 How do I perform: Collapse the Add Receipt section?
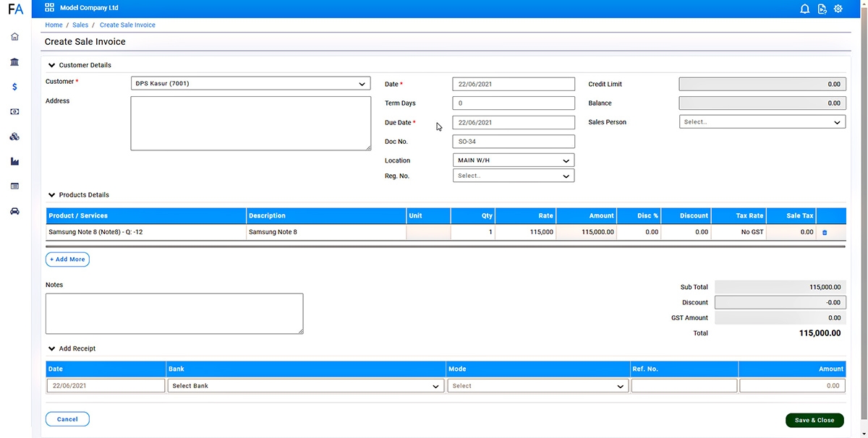click(52, 349)
